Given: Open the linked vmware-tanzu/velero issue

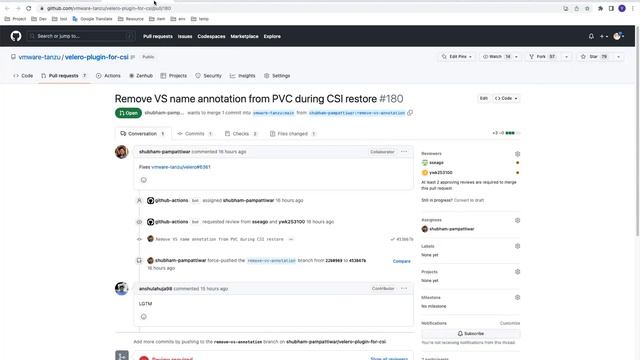Looking at the screenshot, I should [181, 167].
